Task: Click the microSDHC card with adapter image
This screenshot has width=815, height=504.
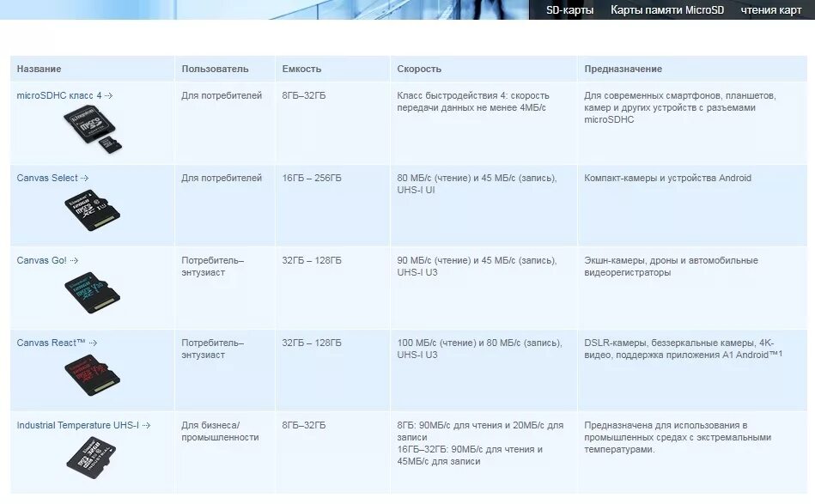Action: click(93, 130)
